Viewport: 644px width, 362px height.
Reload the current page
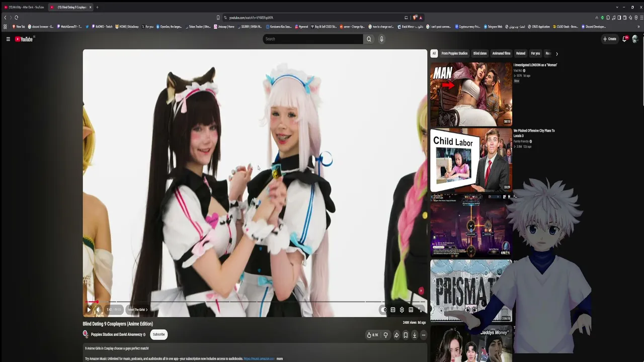[16, 18]
